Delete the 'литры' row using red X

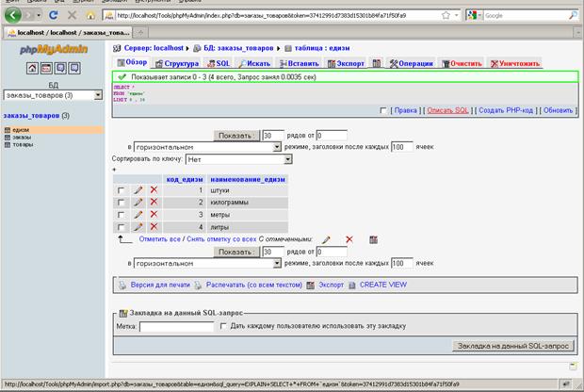coord(154,226)
